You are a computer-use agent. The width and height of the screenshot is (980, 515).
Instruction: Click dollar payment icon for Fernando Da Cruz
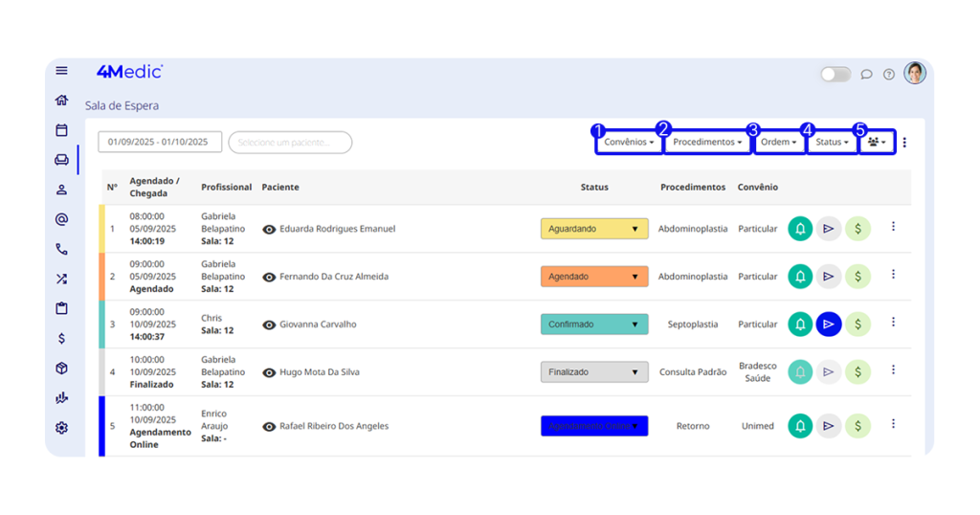[x=857, y=277]
